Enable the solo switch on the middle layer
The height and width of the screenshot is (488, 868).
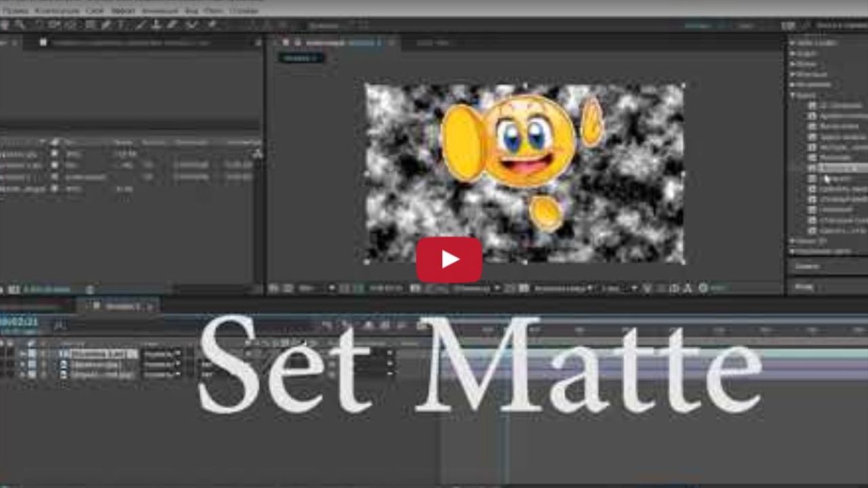tap(31, 364)
